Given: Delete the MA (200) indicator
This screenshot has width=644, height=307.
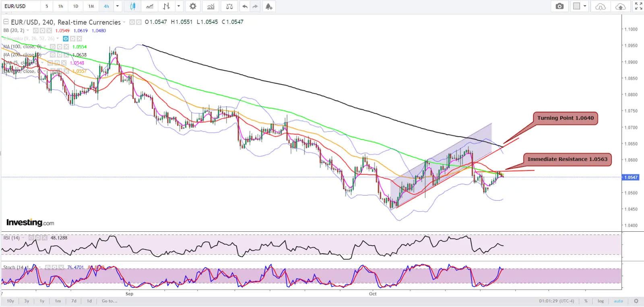Looking at the screenshot, I should pos(66,55).
